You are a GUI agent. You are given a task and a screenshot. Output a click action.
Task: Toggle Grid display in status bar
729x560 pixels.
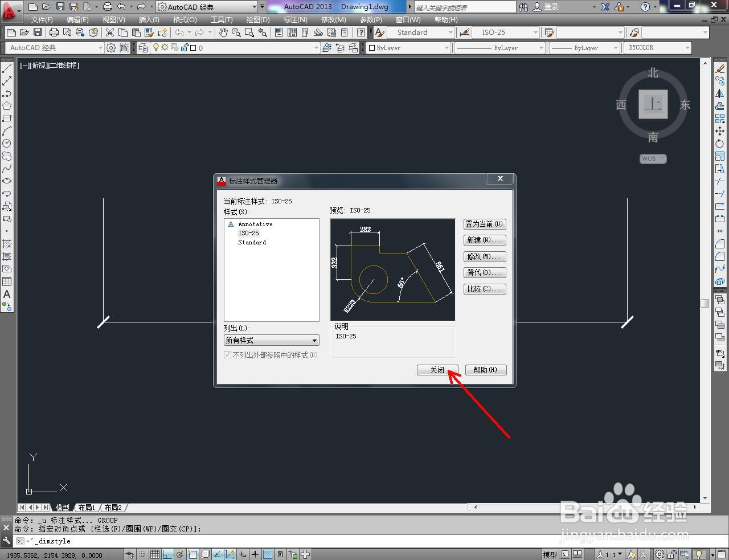click(155, 554)
